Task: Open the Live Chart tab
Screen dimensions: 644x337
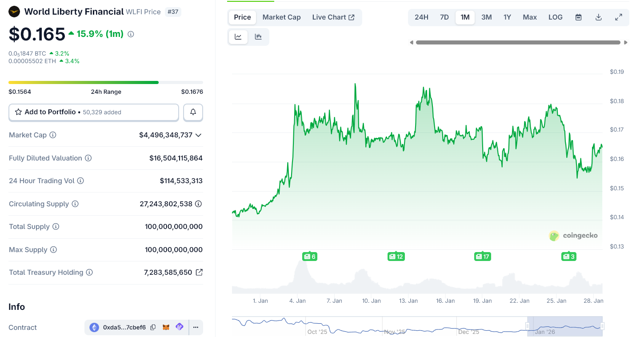Action: point(333,17)
